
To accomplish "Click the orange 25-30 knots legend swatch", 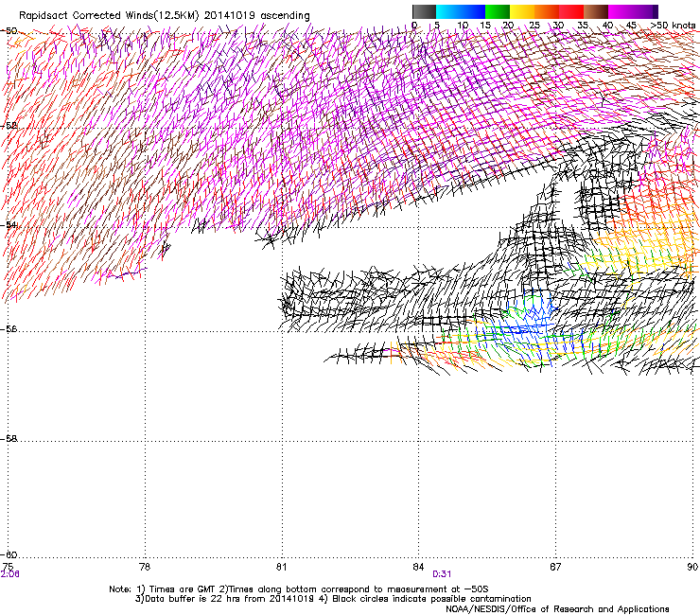I will [547, 11].
